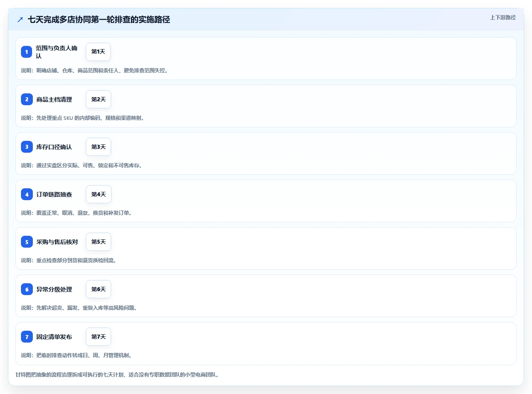
Task: Click the 第2天 day tag
Action: [98, 99]
